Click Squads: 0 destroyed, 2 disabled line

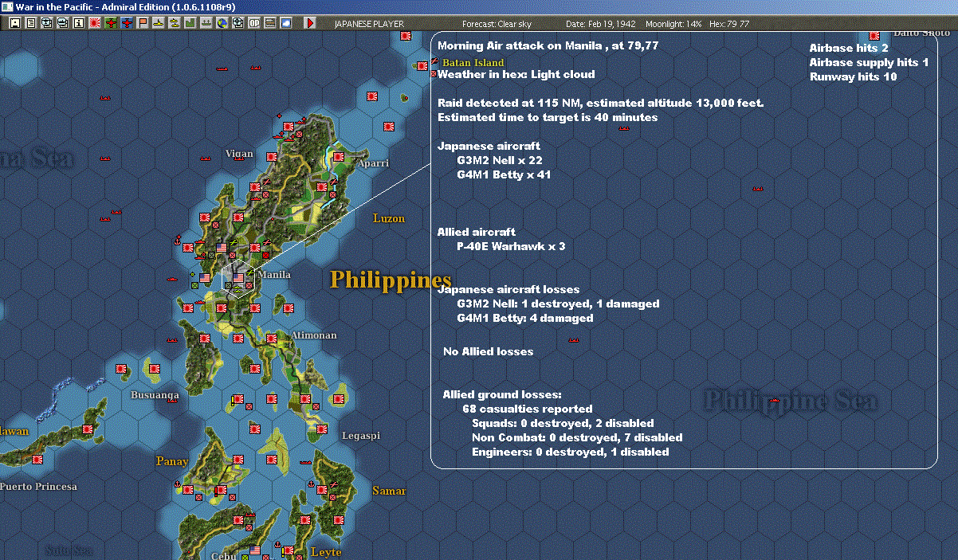pos(563,423)
